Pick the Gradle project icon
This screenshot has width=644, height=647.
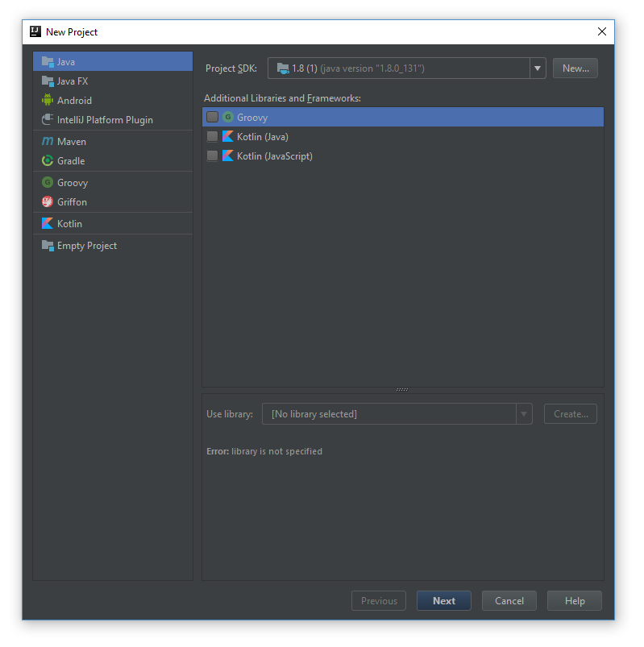tap(48, 160)
